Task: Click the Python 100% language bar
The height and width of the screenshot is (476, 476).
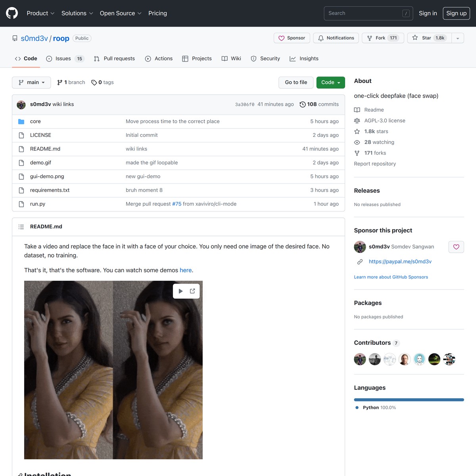Action: click(409, 400)
